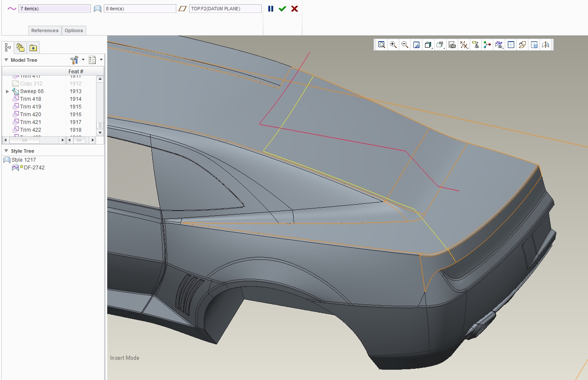Toggle spin center icon
This screenshot has width=588, height=380.
487,45
